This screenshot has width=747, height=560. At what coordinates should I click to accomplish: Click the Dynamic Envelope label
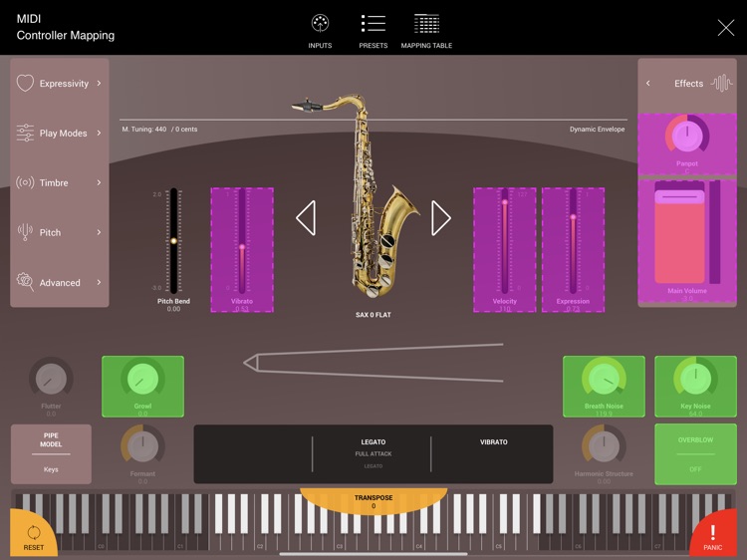(597, 130)
